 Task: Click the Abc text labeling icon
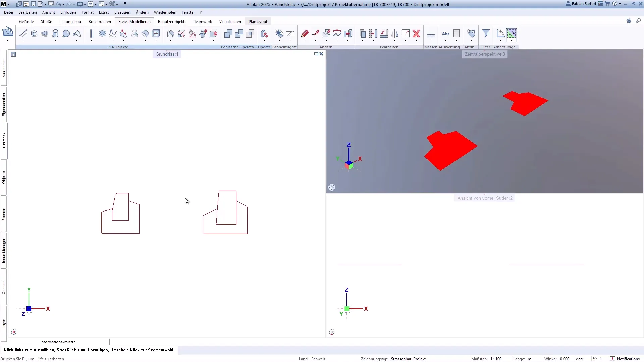point(446,34)
